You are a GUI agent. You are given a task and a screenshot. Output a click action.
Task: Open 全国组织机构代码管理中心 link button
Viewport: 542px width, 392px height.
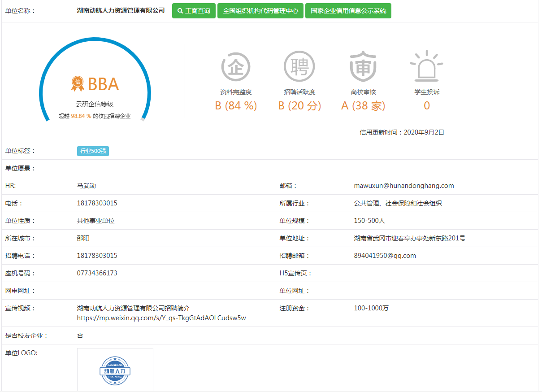pos(260,11)
